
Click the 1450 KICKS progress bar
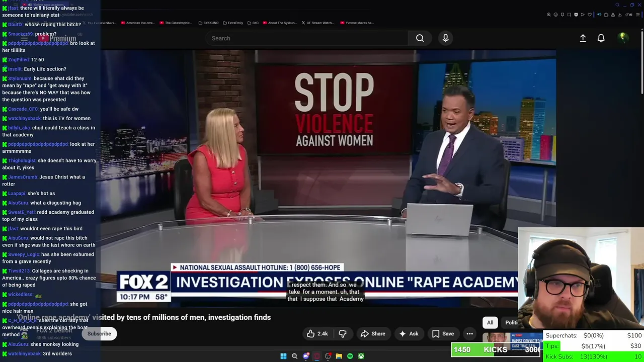496,349
